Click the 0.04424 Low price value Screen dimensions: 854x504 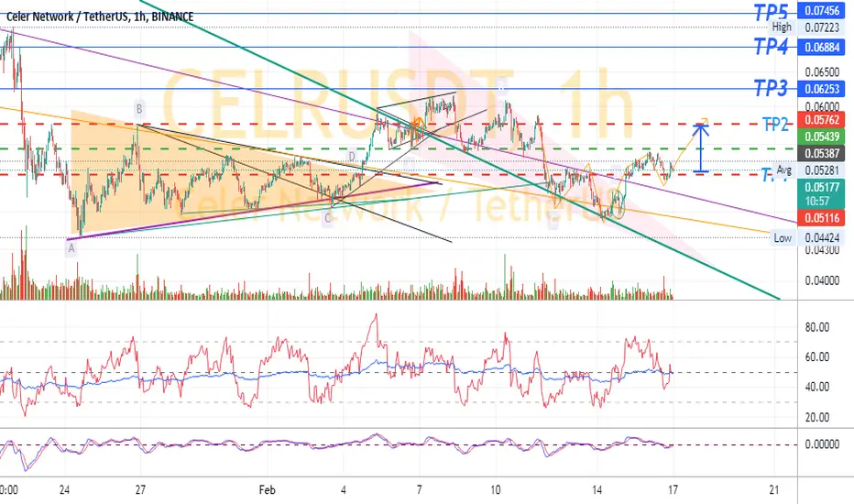822,237
